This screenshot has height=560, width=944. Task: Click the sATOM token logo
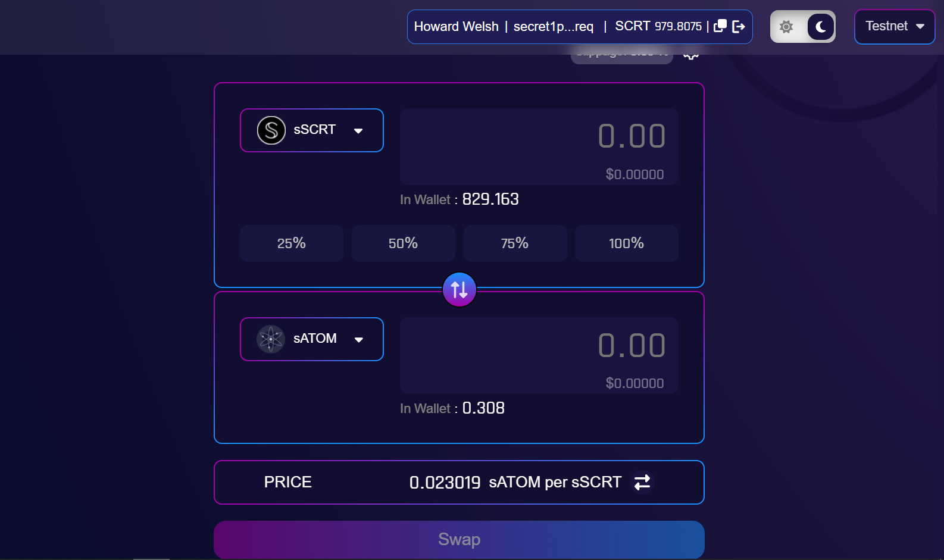pyautogui.click(x=271, y=339)
